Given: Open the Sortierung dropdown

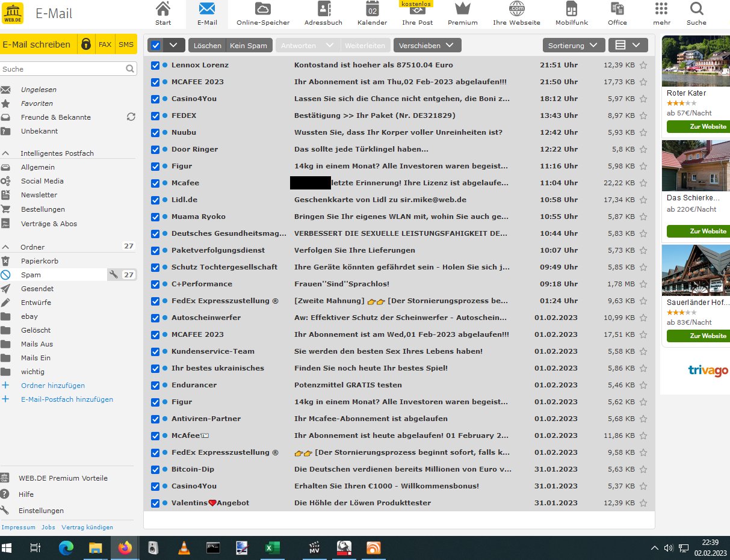Looking at the screenshot, I should point(574,45).
